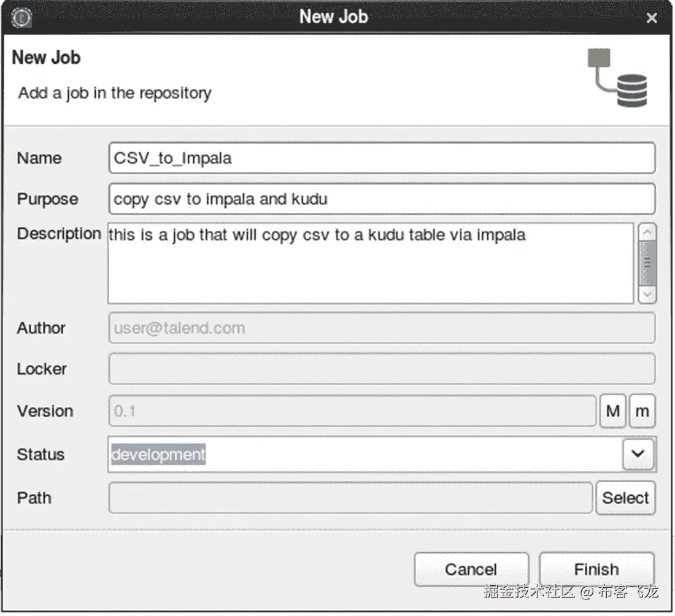The width and height of the screenshot is (675, 616).
Task: Click the Path field
Action: pos(351,498)
